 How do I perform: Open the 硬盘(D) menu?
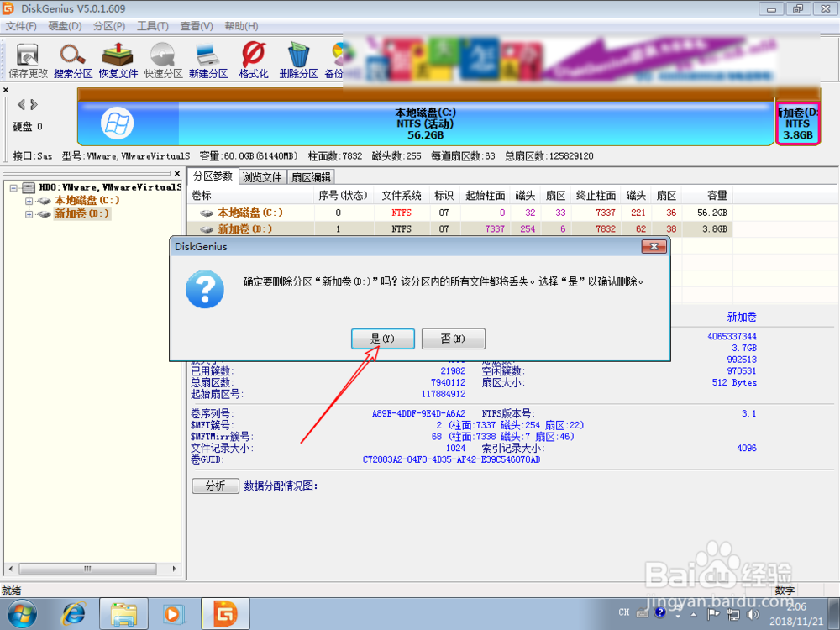point(65,26)
